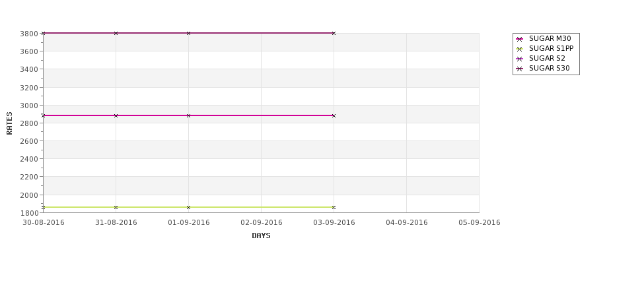Click the 02-09-2016 date axis label

(261, 222)
